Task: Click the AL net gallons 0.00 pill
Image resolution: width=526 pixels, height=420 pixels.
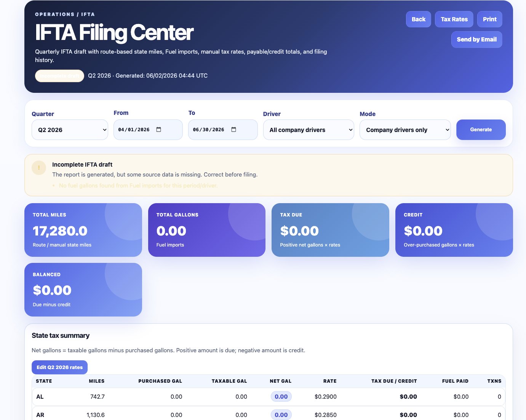Action: coord(281,396)
